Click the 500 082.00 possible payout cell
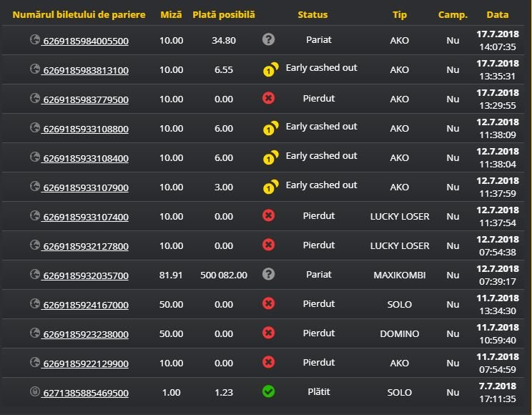The height and width of the screenshot is (415, 532). 224,275
